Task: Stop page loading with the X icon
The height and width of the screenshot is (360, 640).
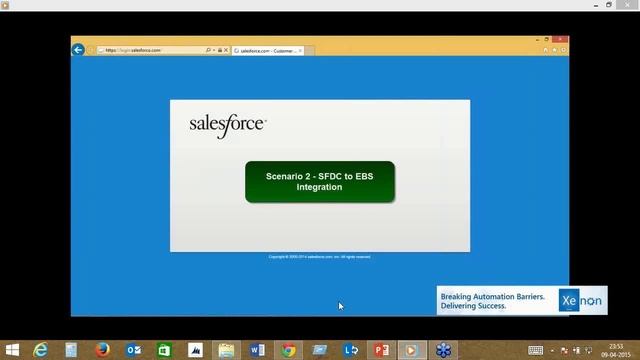Action: point(226,50)
